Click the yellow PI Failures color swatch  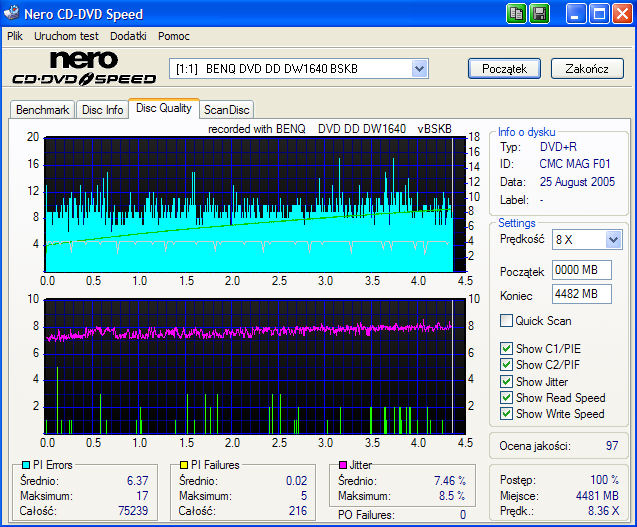tap(184, 465)
